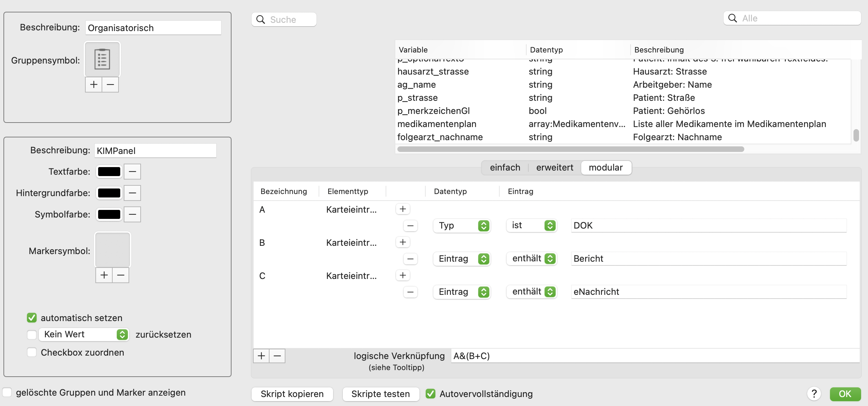
Task: Click the clipboard Gruppensymbol icon
Action: 102,59
